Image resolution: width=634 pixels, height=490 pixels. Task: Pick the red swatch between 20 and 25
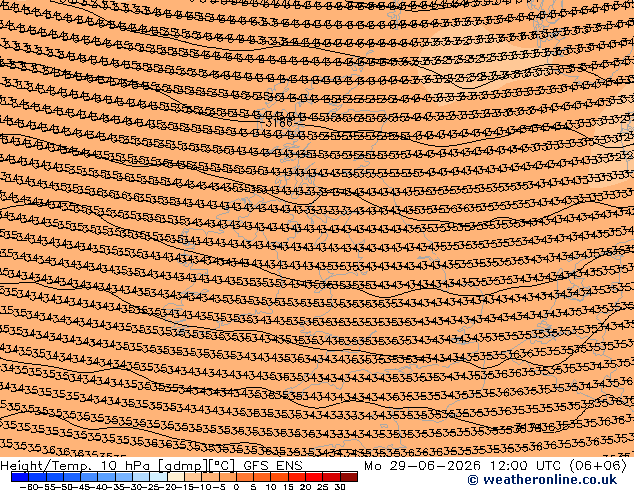pos(314,477)
